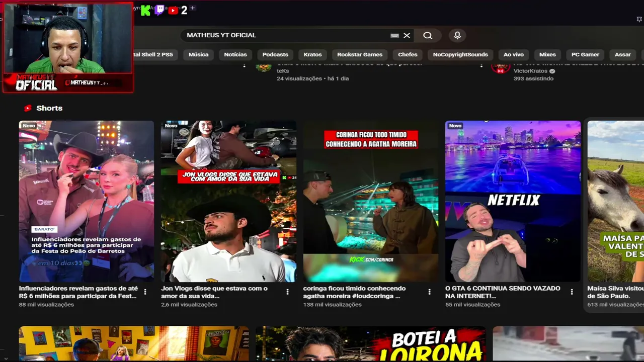The height and width of the screenshot is (362, 644).
Task: Select the NoCopyrightSounds filter chip
Action: 460,54
